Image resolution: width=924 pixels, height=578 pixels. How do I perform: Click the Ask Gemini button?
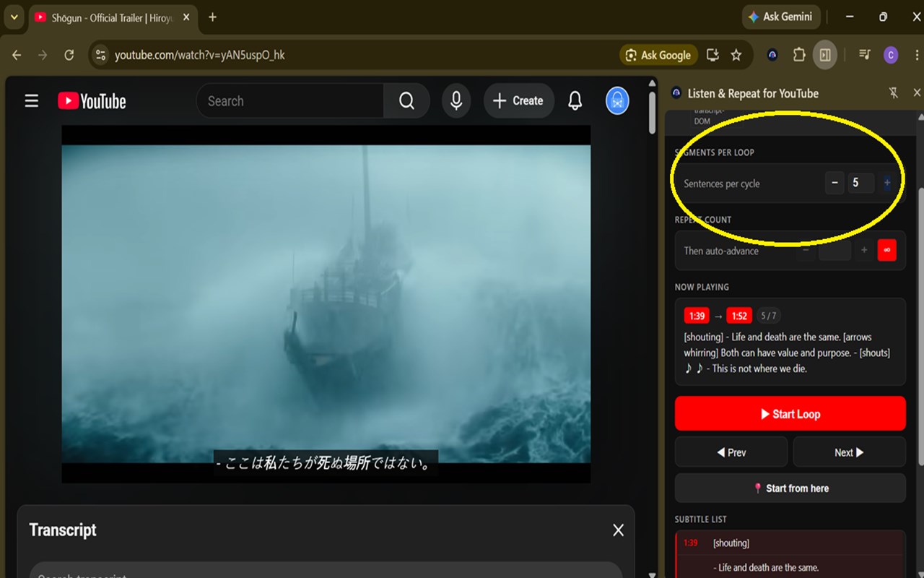coord(780,17)
